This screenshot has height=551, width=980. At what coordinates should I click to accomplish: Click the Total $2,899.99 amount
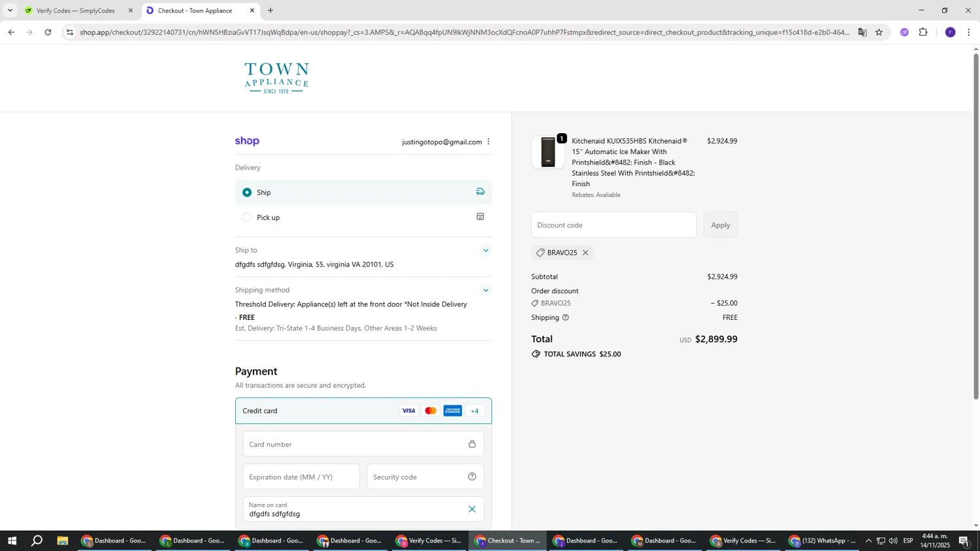coord(716,339)
